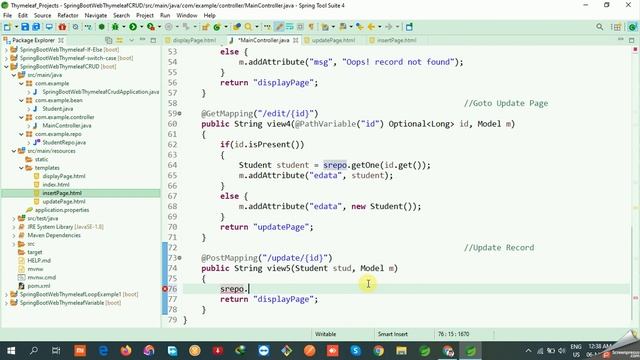This screenshot has height=360, width=640.
Task: Switch to updatePage.html editor tab
Action: tap(330, 40)
